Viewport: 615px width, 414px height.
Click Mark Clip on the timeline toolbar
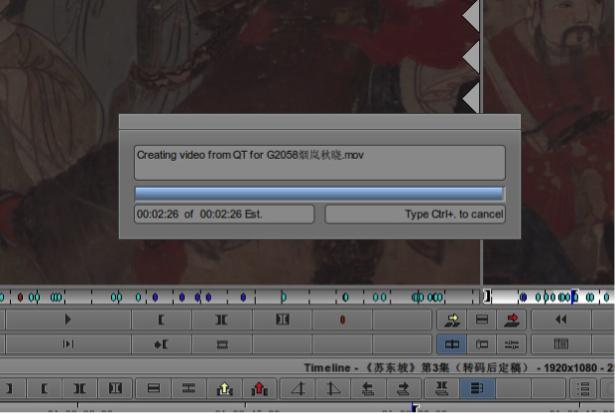pos(80,388)
